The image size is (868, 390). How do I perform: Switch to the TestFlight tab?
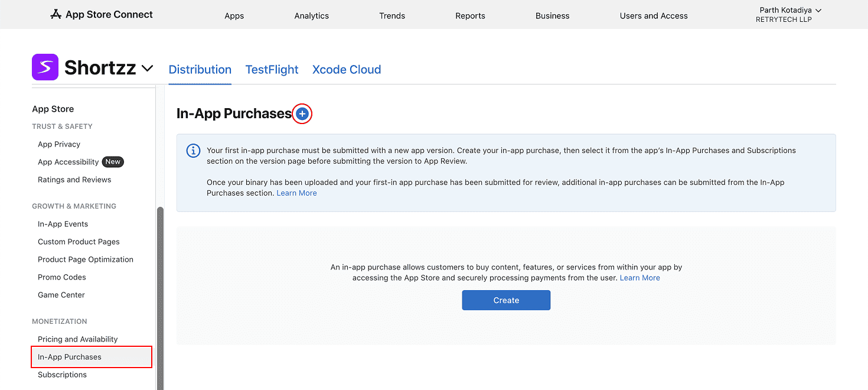pyautogui.click(x=272, y=70)
